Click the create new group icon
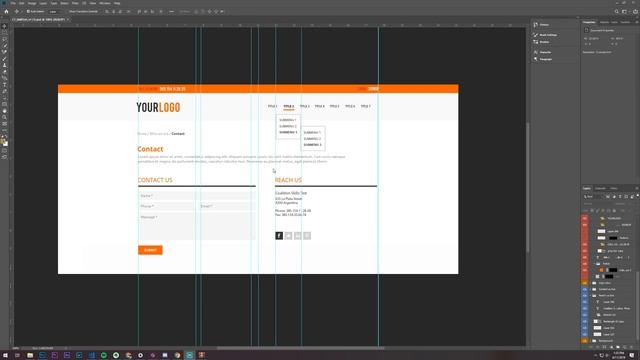640x360 pixels. (x=618, y=347)
